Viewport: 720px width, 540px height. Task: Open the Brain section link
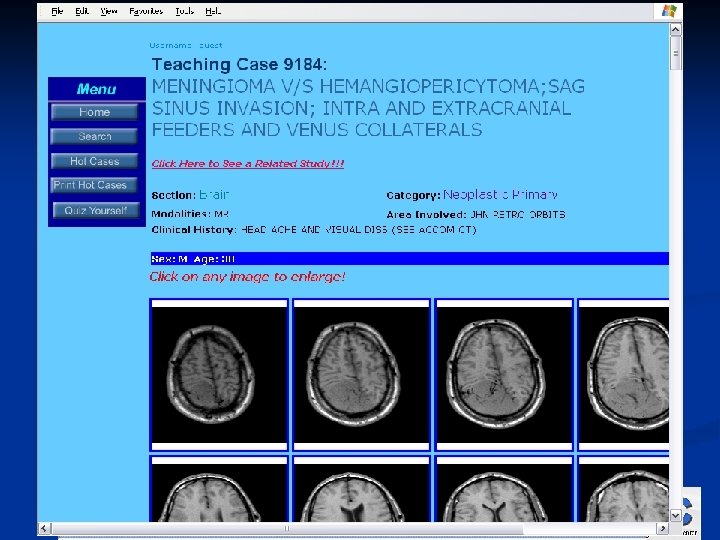point(214,195)
